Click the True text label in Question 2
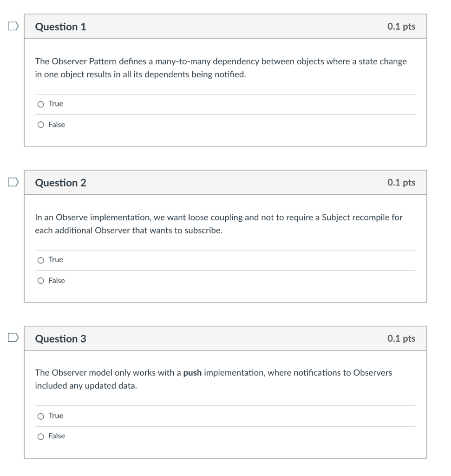The image size is (451, 476). pyautogui.click(x=56, y=260)
